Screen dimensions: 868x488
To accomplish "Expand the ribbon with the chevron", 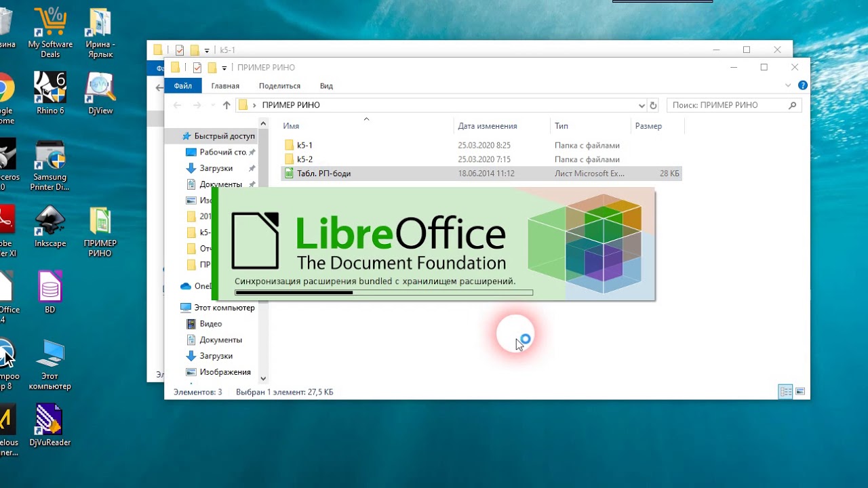I will pos(788,85).
